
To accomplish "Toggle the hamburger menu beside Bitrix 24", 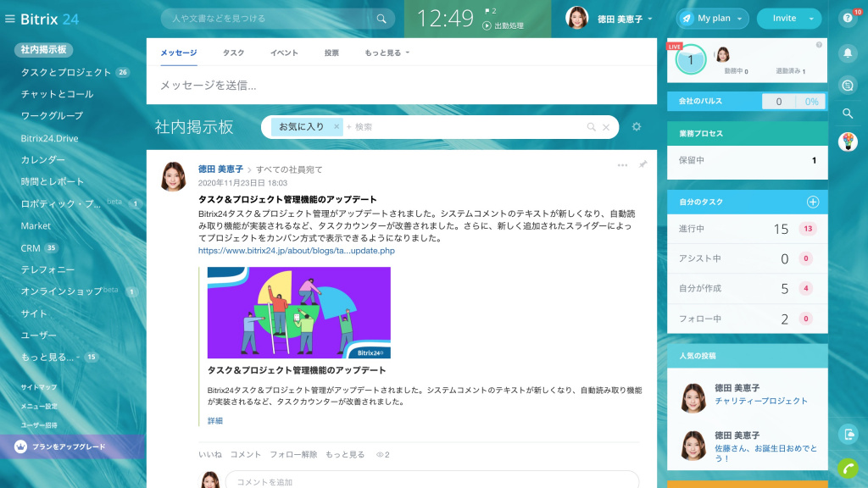I will [x=10, y=19].
